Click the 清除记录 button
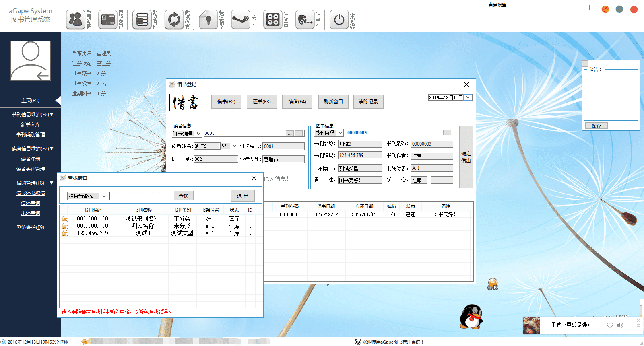This screenshot has height=346, width=644. (368, 102)
